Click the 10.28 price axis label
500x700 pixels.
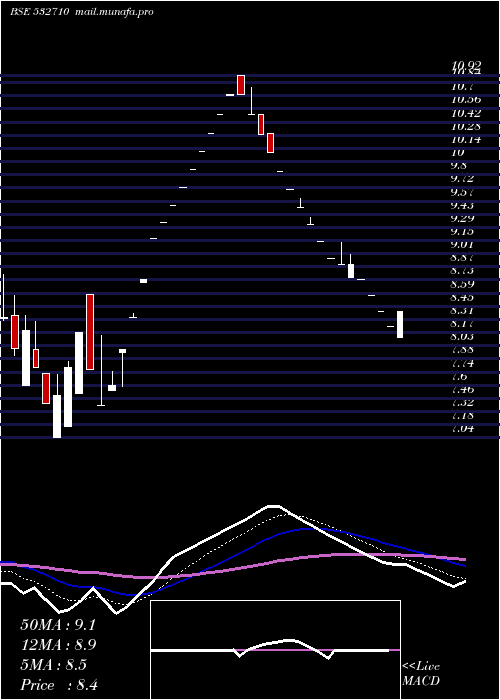(466, 126)
